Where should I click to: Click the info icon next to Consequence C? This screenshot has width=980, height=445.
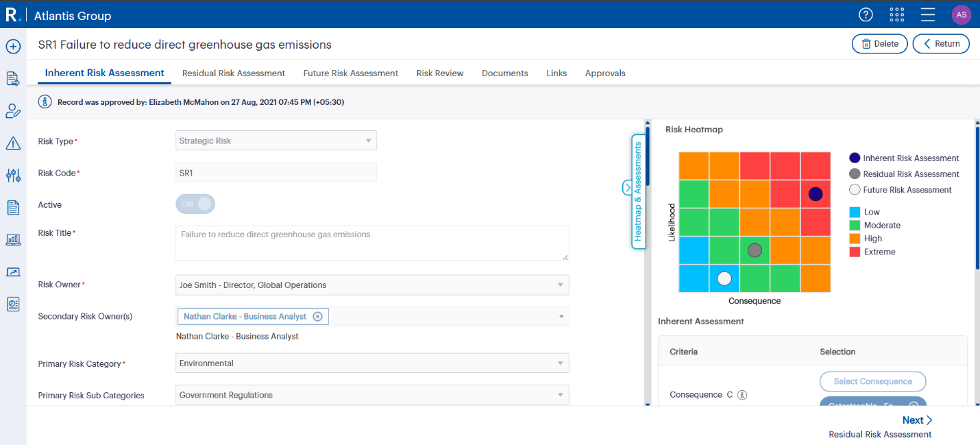pyautogui.click(x=742, y=395)
